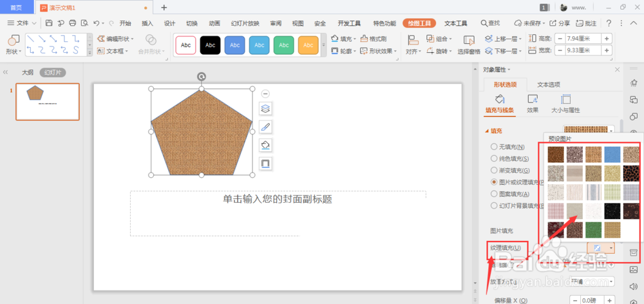This screenshot has height=304, width=644.
Task: Click the print icon in quick toolbar
Action: click(73, 23)
